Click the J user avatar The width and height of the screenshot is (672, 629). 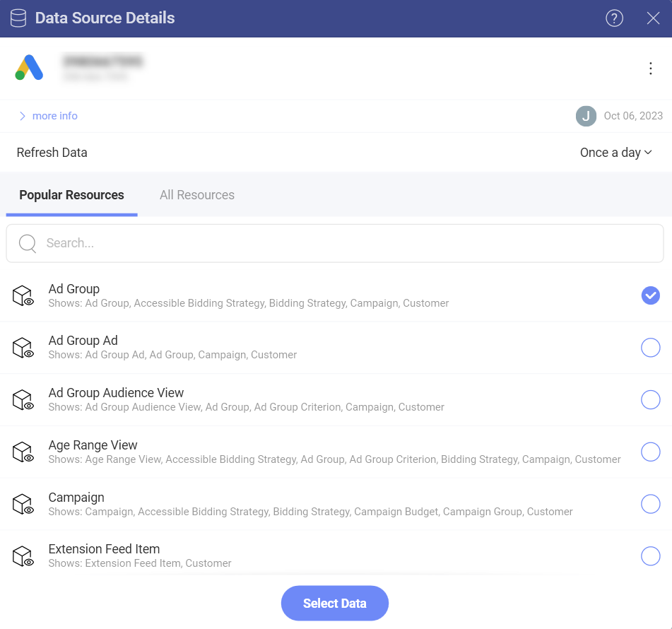pos(586,116)
